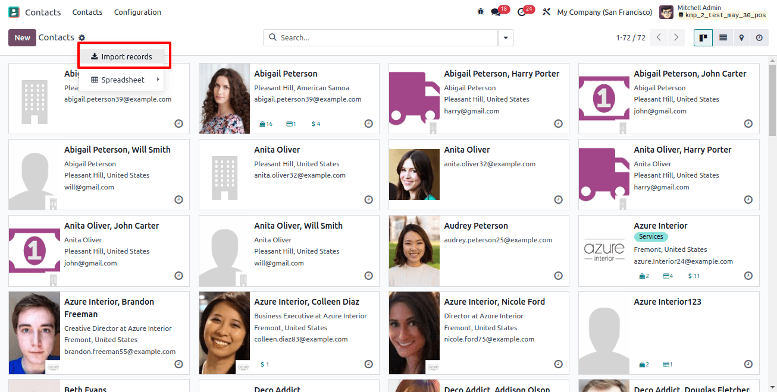Click meetings icon on Abigail Peterson card
The width and height of the screenshot is (777, 392).
coord(266,124)
